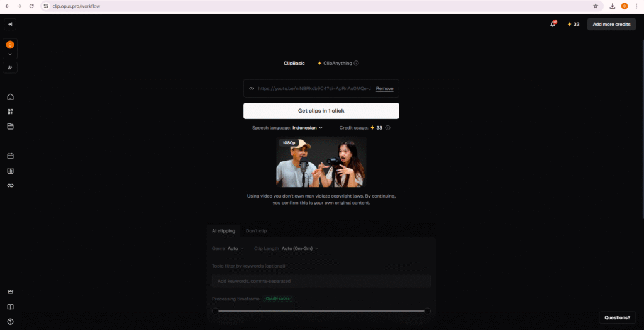Click the help question mark sidebar icon
The image size is (644, 330).
pos(10,321)
